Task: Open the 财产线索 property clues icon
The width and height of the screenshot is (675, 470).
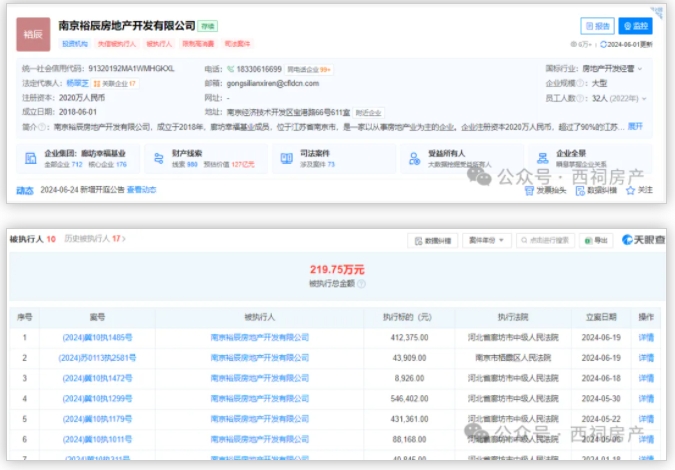Action: click(x=157, y=157)
